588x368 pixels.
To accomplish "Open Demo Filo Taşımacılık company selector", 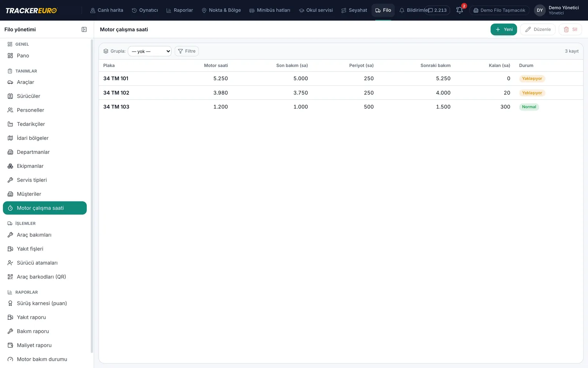I will pos(499,10).
